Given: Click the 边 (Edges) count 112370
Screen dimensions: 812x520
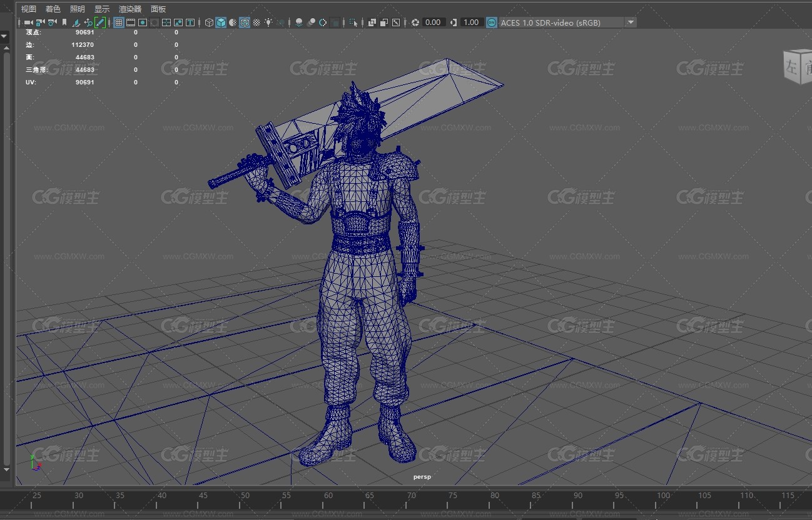Looking at the screenshot, I should (x=83, y=45).
